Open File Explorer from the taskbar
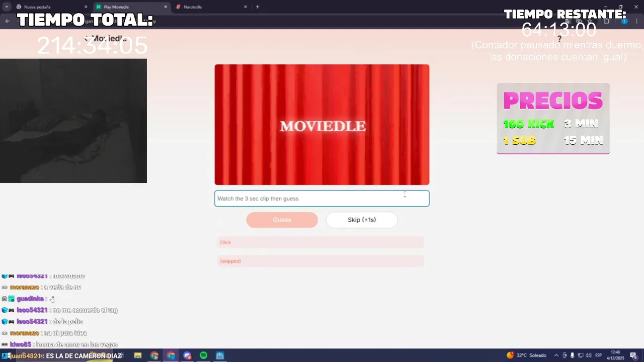644x362 pixels. 138,355
